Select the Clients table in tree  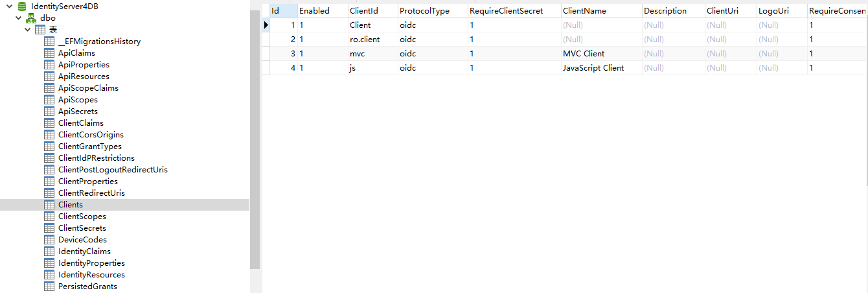70,205
